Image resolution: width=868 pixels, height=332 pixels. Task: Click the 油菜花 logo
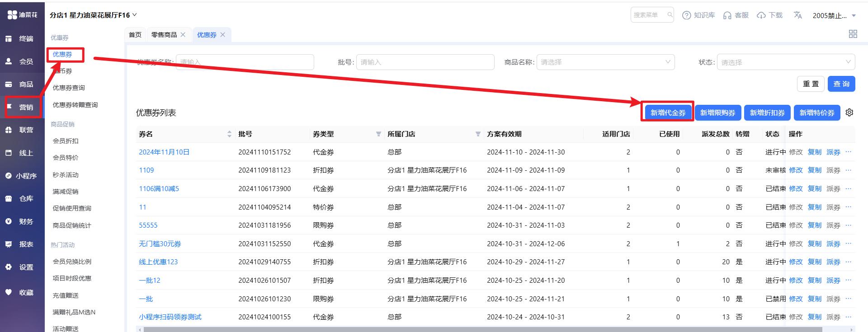(x=22, y=15)
